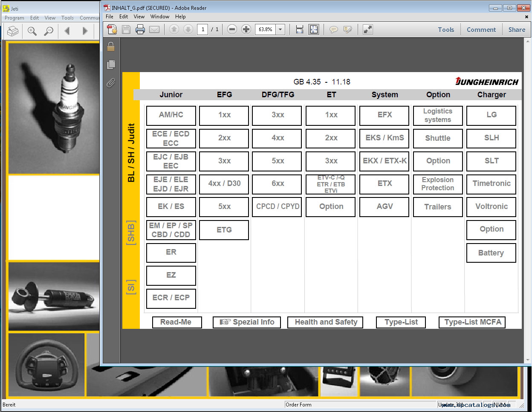
Task: Switch to the [SI] side tab
Action: (x=131, y=287)
